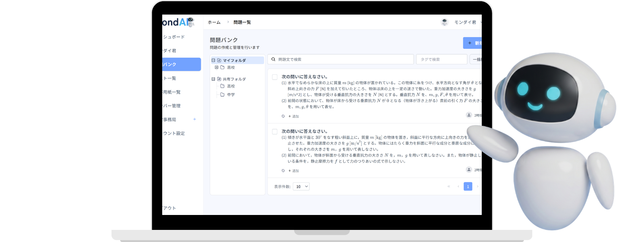Click the 次の問いに答えなさい title of the first question

point(305,77)
